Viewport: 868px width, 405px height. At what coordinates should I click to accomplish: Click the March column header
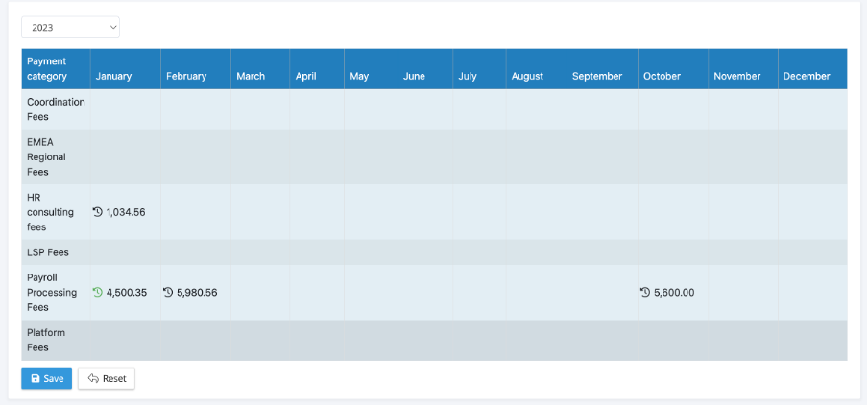click(260, 68)
